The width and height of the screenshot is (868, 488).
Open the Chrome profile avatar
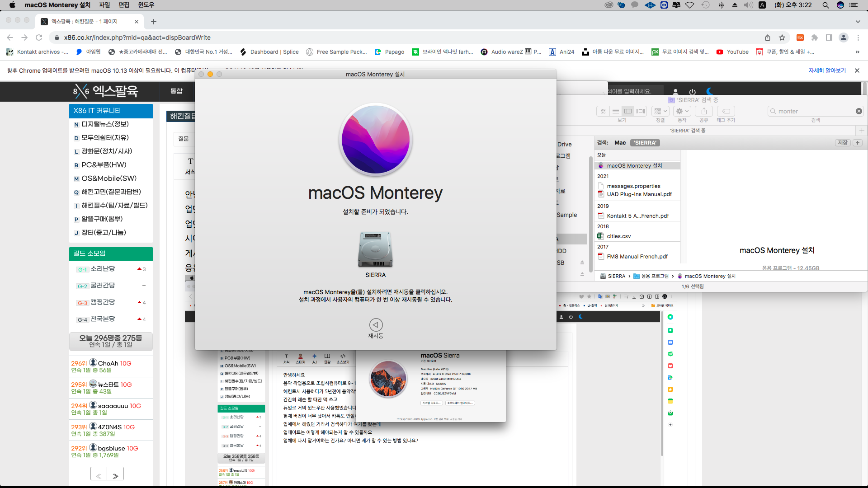(844, 38)
